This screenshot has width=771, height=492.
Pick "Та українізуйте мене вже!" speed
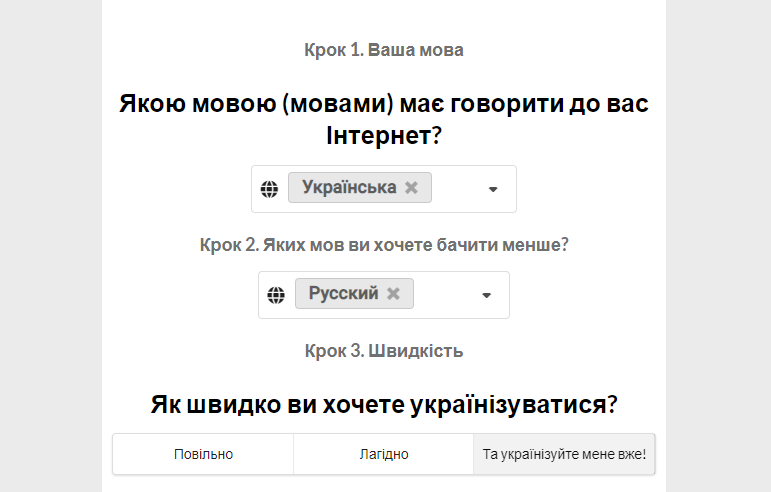(x=564, y=454)
